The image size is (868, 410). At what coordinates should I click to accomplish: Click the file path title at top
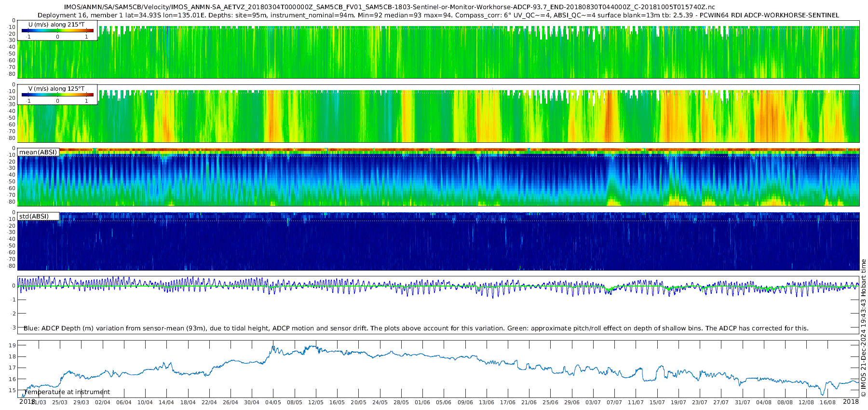point(390,7)
